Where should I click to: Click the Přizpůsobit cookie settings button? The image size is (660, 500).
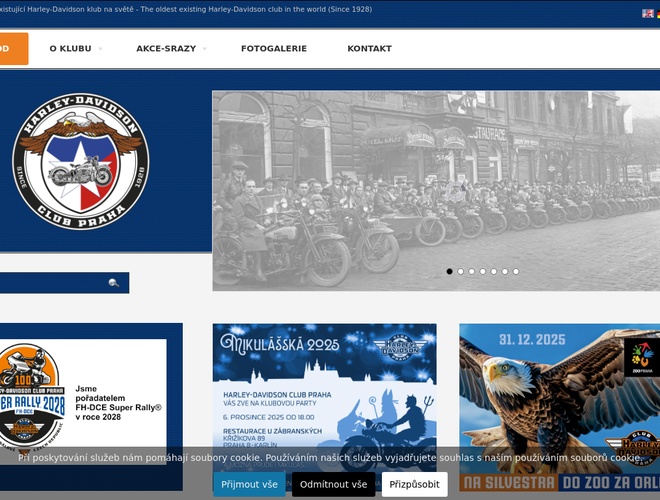tap(414, 484)
